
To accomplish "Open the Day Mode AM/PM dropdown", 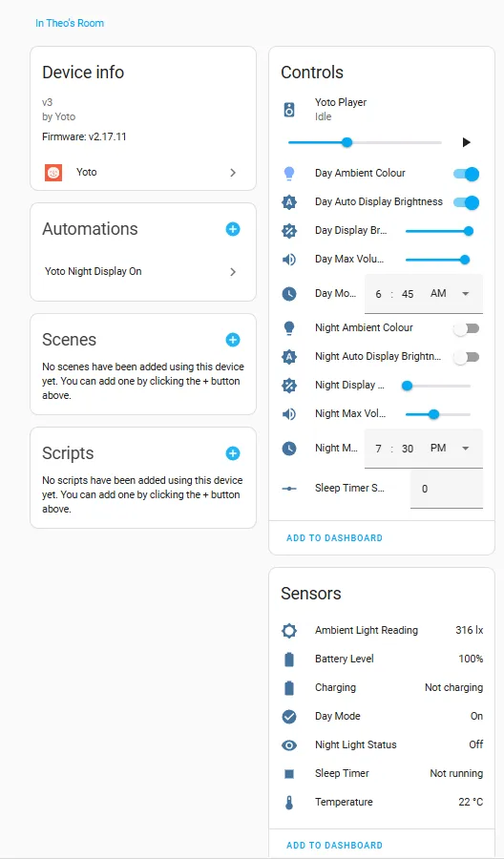I will 451,294.
